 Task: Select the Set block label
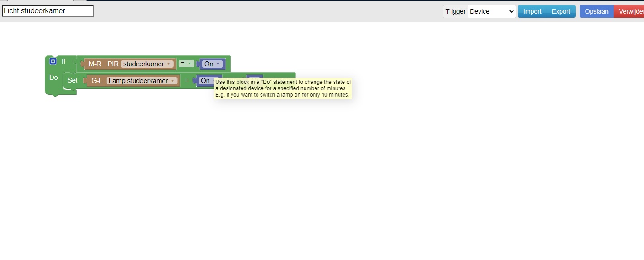click(73, 80)
